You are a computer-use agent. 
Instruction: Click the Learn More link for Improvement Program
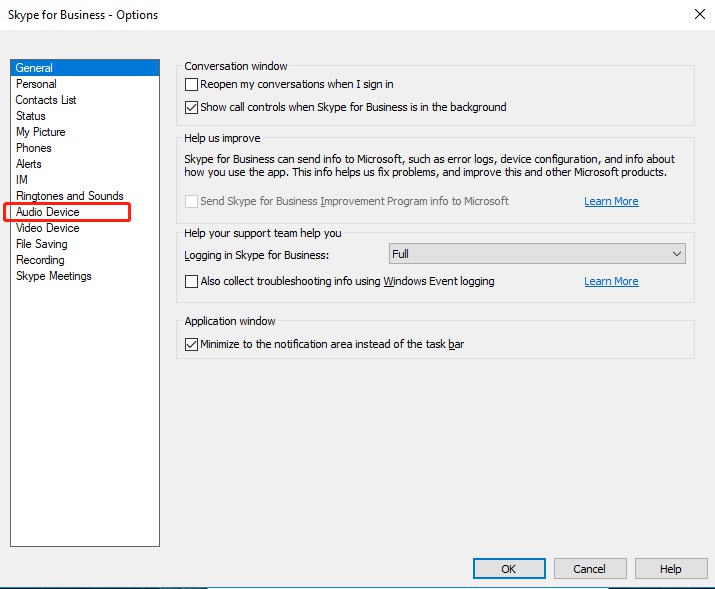pos(611,201)
